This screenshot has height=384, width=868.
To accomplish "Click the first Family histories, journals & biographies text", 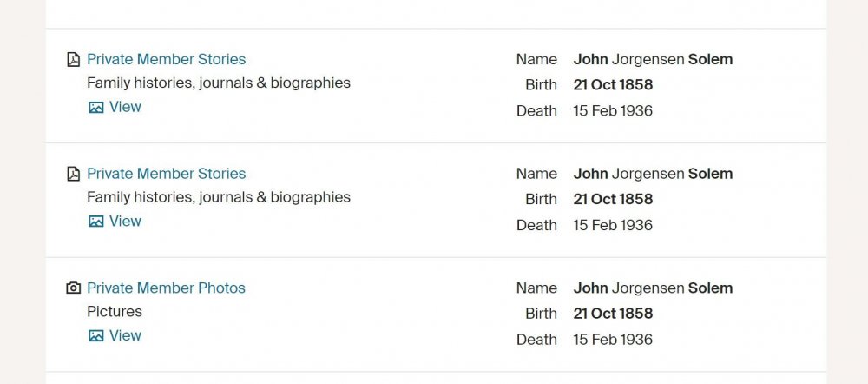I will (x=219, y=83).
